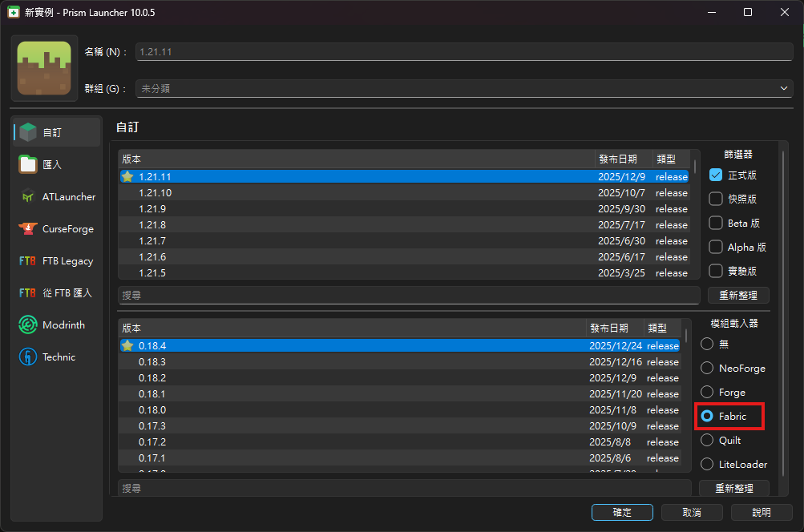The image size is (804, 532).
Task: Select the ATLauncher icon
Action: point(28,196)
